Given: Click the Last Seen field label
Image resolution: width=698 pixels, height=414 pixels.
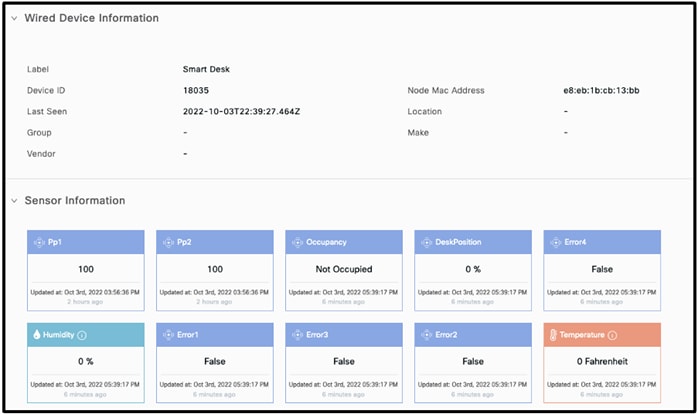Looking at the screenshot, I should coord(47,112).
